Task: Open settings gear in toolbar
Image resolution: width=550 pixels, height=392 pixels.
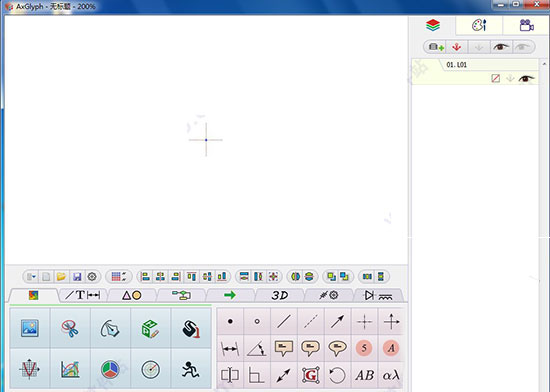Action: [x=92, y=277]
